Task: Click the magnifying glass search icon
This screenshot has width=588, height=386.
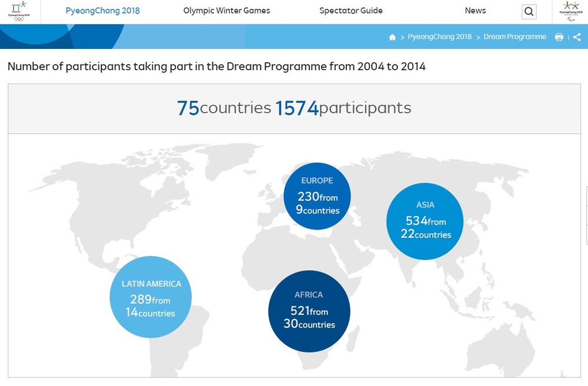Action: point(529,12)
